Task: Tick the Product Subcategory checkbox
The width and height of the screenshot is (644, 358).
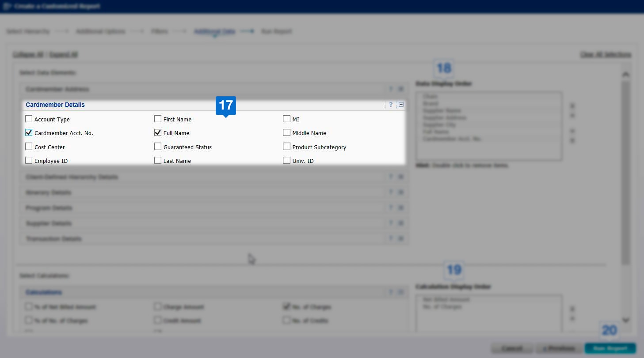Action: [286, 147]
